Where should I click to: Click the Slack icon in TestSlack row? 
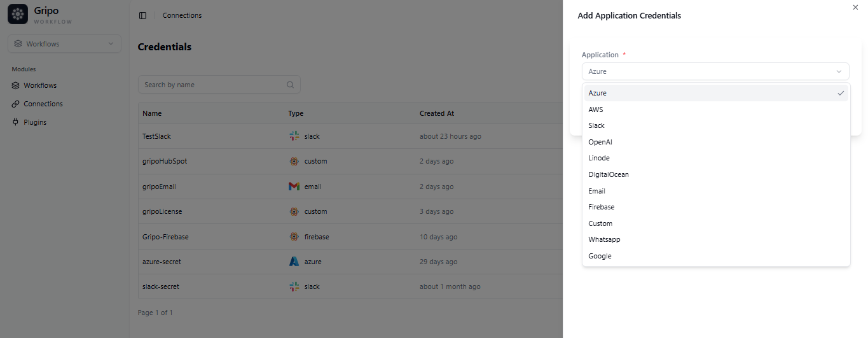tap(294, 136)
